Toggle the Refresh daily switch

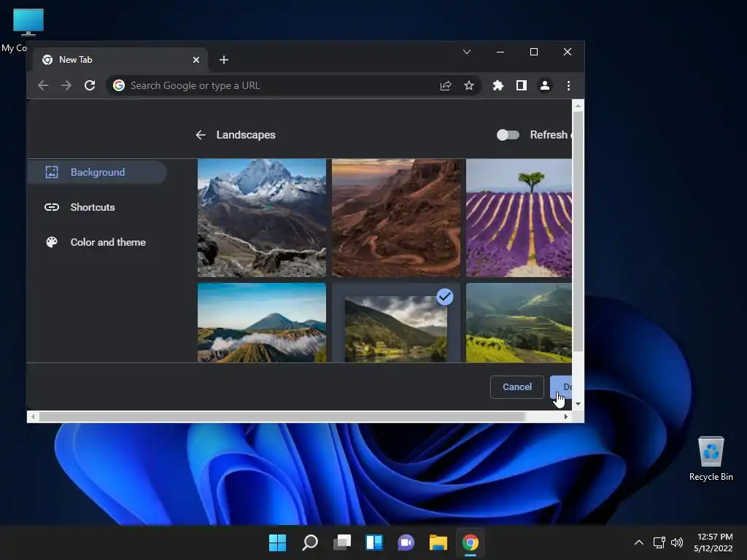pyautogui.click(x=508, y=135)
